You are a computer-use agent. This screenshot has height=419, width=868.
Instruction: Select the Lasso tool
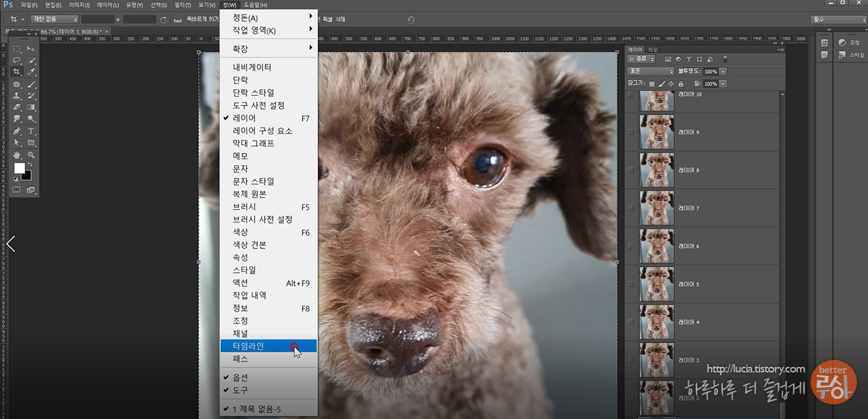click(x=17, y=60)
